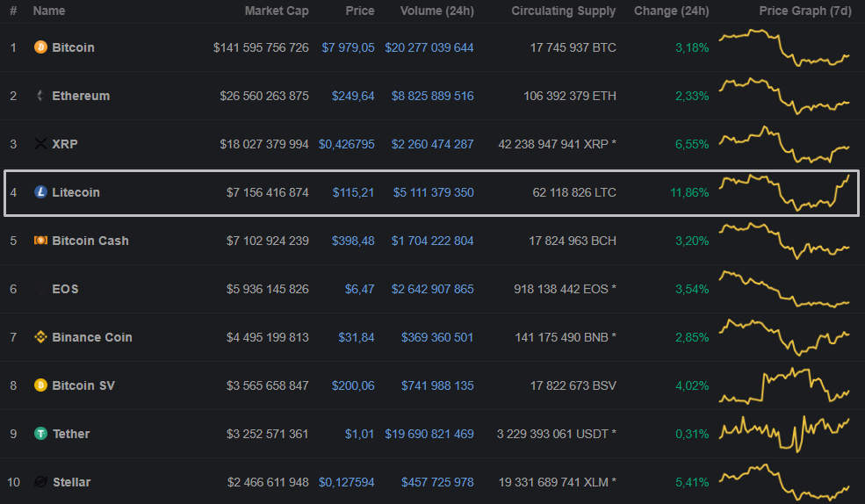This screenshot has width=865, height=504.
Task: Click Ethereum price $249,64
Action: pos(353,96)
